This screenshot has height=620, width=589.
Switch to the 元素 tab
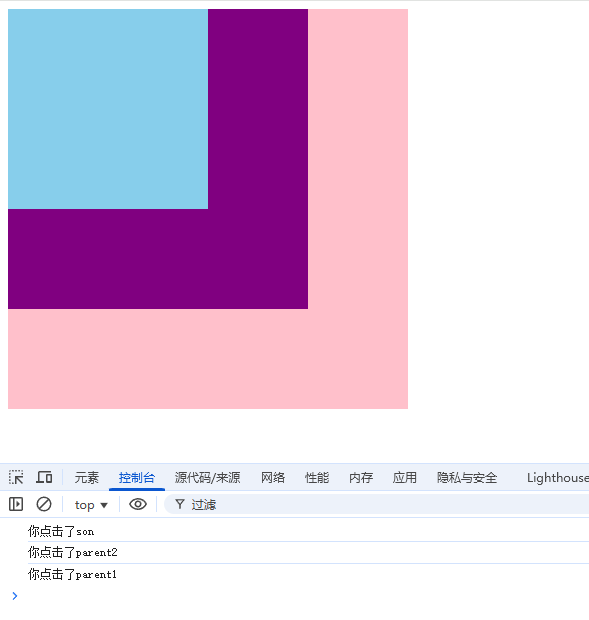pyautogui.click(x=87, y=478)
